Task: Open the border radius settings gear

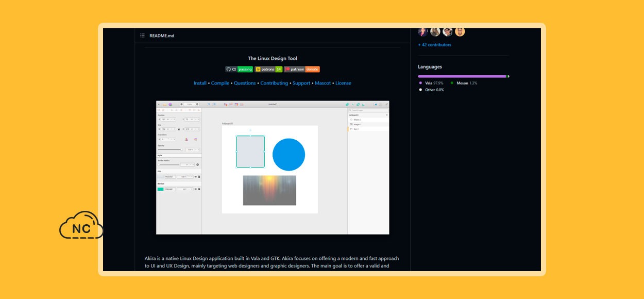Action: pyautogui.click(x=197, y=164)
